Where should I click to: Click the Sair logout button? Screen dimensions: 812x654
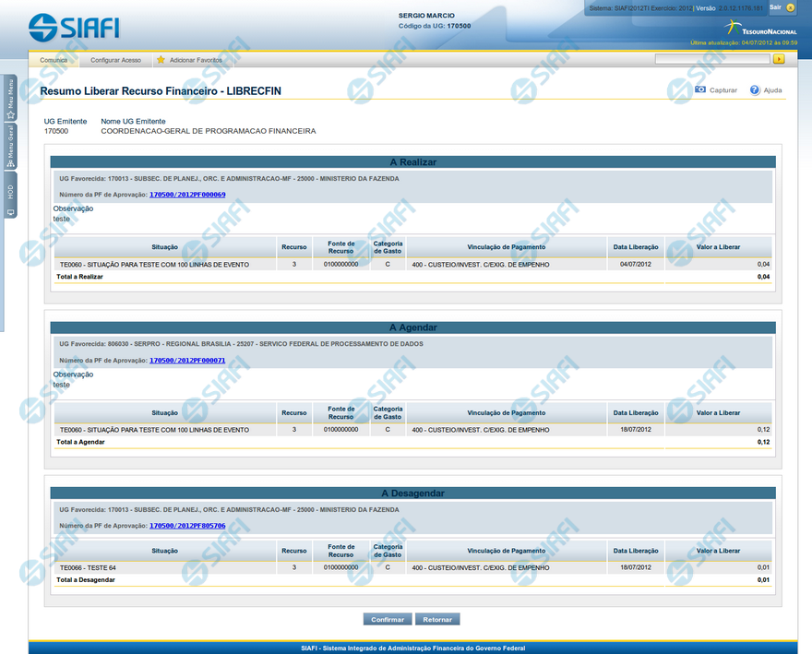pyautogui.click(x=775, y=7)
